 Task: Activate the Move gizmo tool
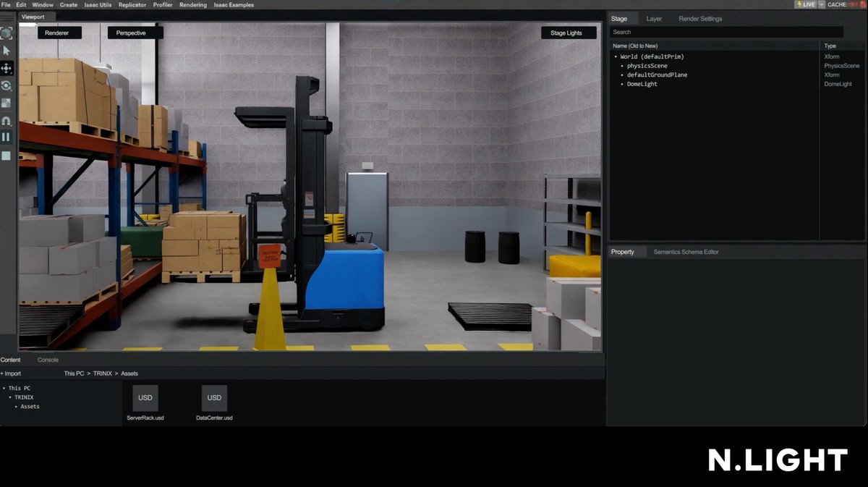click(7, 68)
